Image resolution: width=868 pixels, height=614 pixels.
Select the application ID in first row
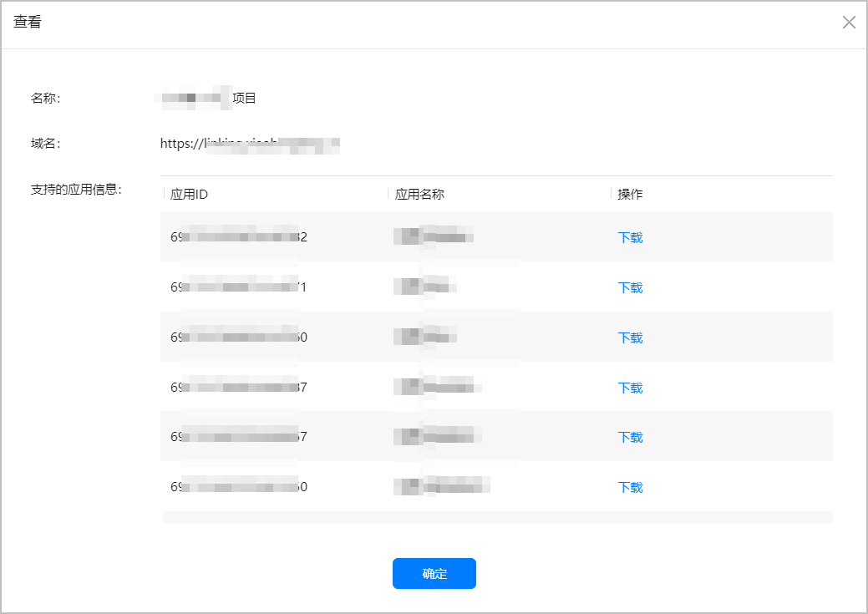[238, 237]
